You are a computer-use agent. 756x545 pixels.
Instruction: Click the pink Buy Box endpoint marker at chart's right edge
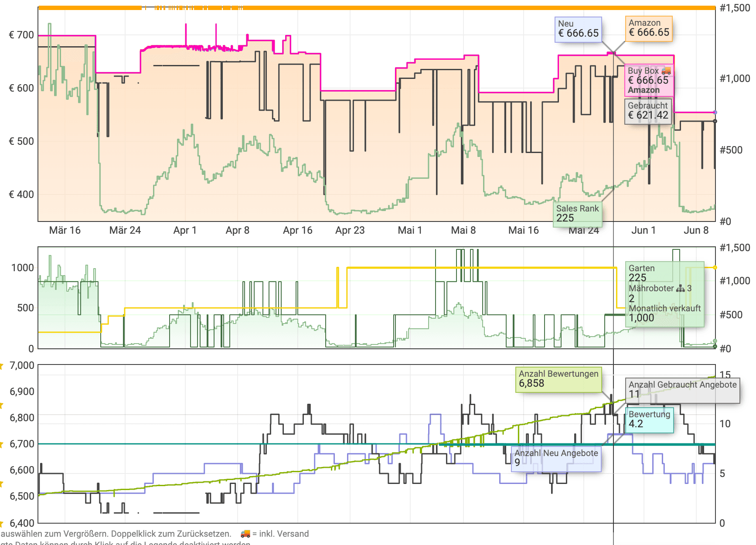(x=715, y=112)
